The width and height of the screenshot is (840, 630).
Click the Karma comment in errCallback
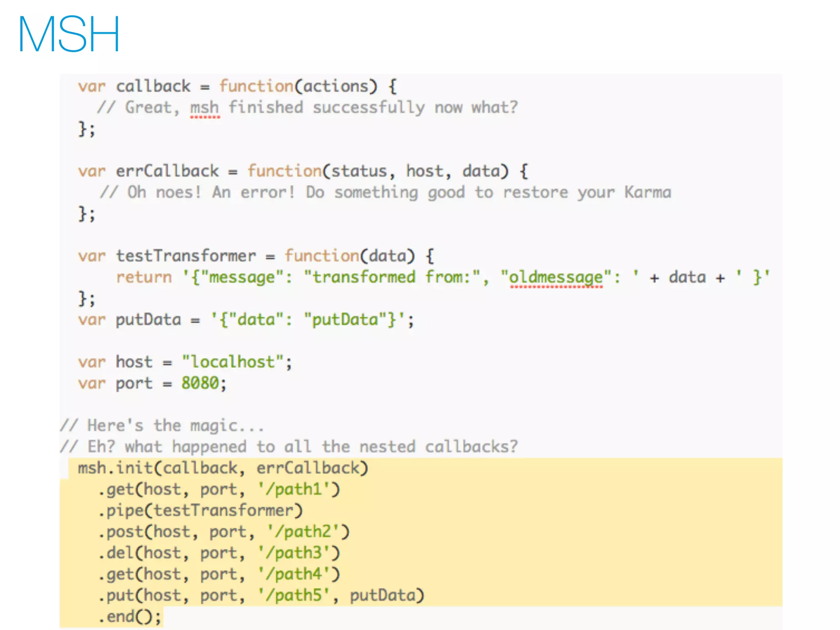click(386, 192)
